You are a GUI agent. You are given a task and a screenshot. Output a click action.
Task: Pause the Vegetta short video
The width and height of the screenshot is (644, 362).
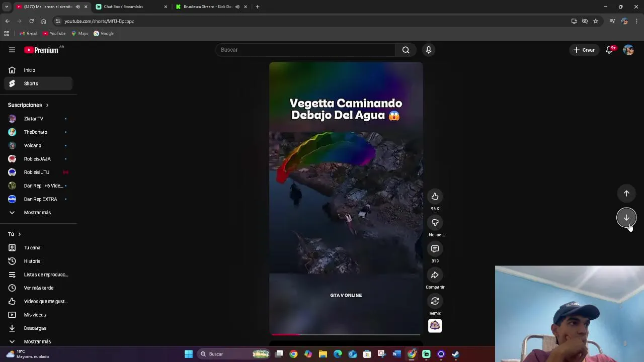pos(346,199)
